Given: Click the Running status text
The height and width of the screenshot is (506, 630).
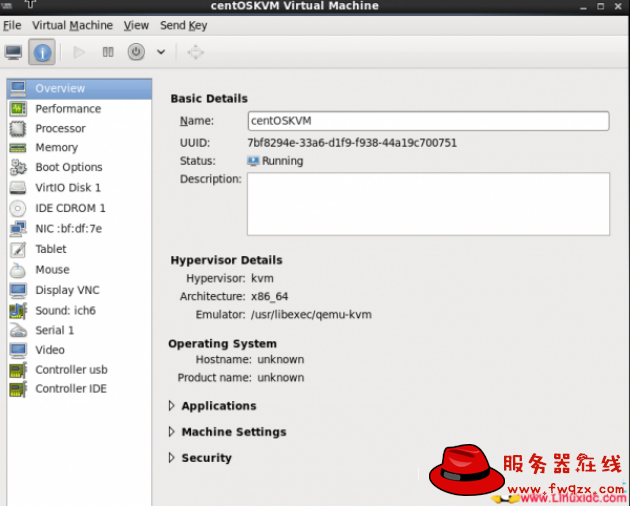Looking at the screenshot, I should click(282, 161).
